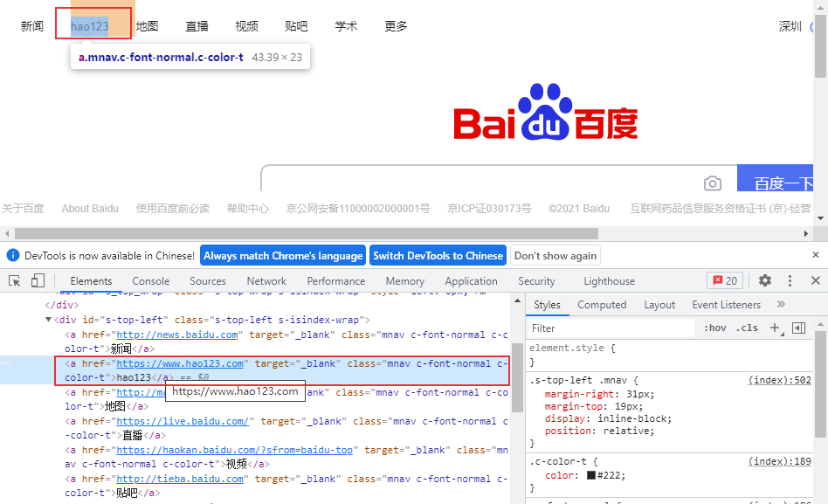Open the Elements tab
This screenshot has width=828, height=504.
[x=91, y=281]
